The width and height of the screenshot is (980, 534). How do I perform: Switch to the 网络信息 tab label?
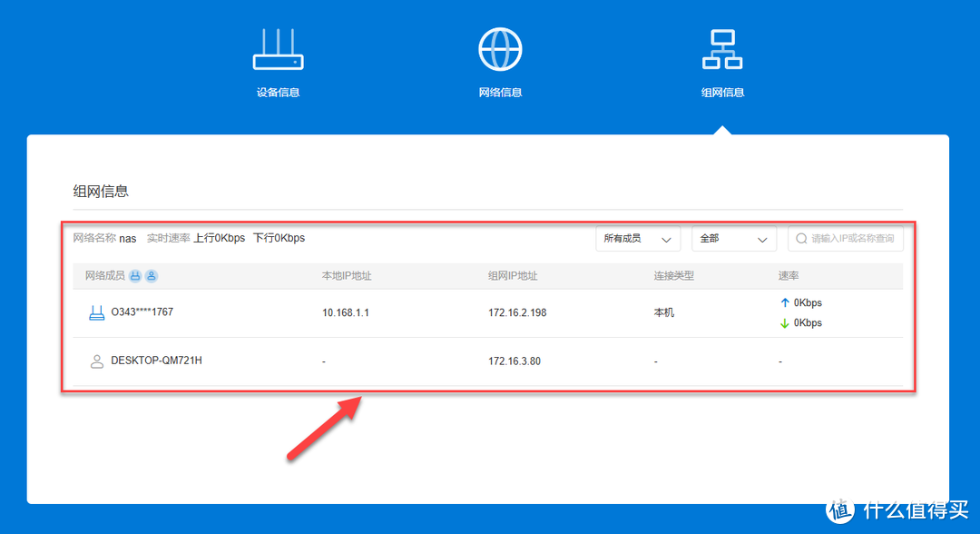500,93
